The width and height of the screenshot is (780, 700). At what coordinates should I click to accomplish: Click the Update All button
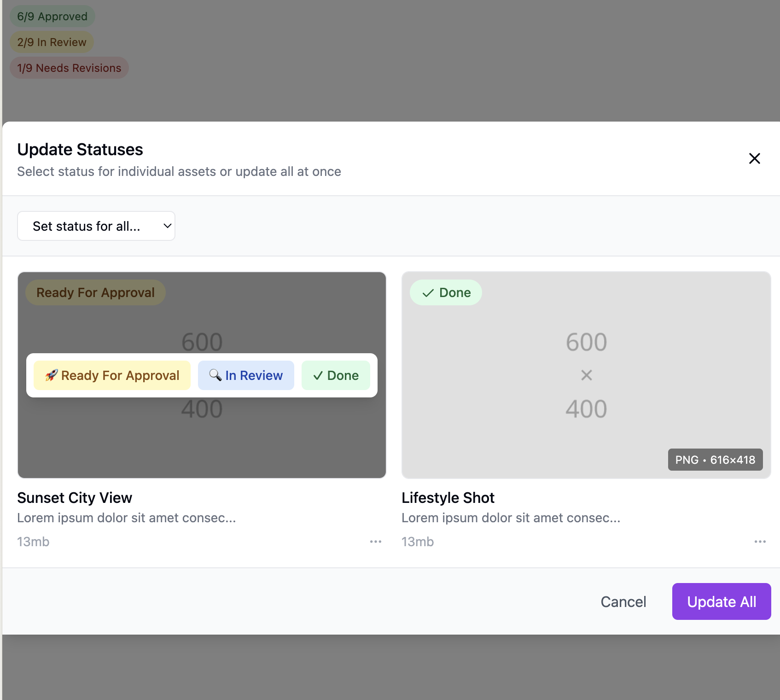[721, 601]
